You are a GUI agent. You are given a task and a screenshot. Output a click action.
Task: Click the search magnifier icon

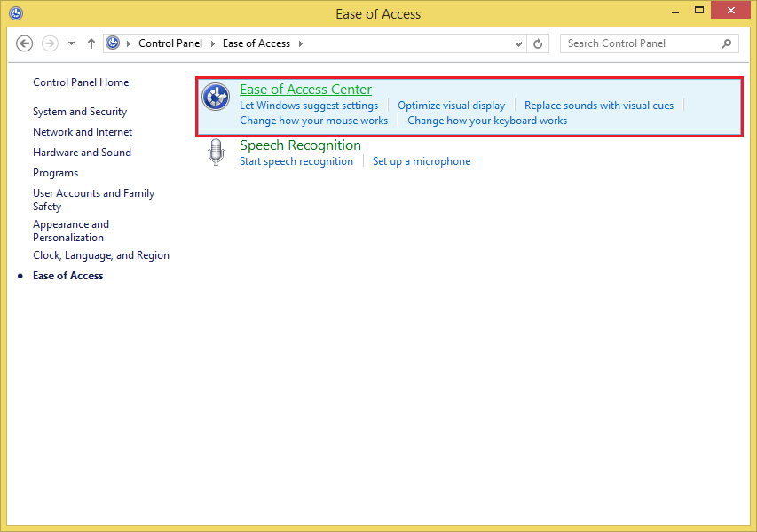point(726,44)
